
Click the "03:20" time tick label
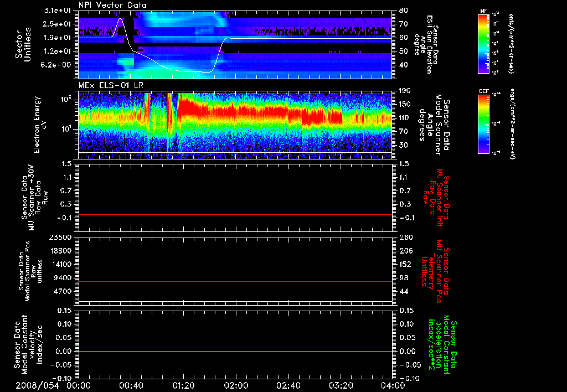(341, 386)
